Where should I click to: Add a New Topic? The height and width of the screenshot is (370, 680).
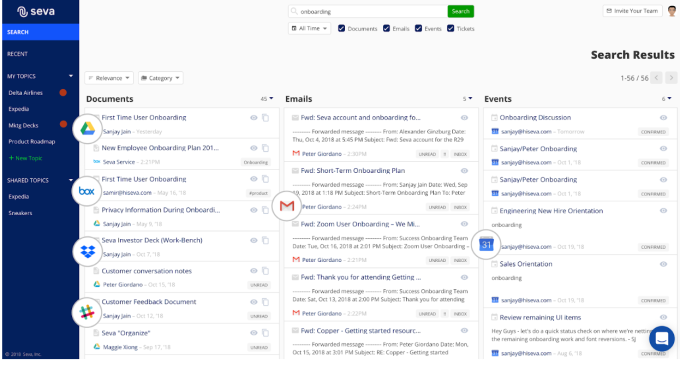coord(26,158)
